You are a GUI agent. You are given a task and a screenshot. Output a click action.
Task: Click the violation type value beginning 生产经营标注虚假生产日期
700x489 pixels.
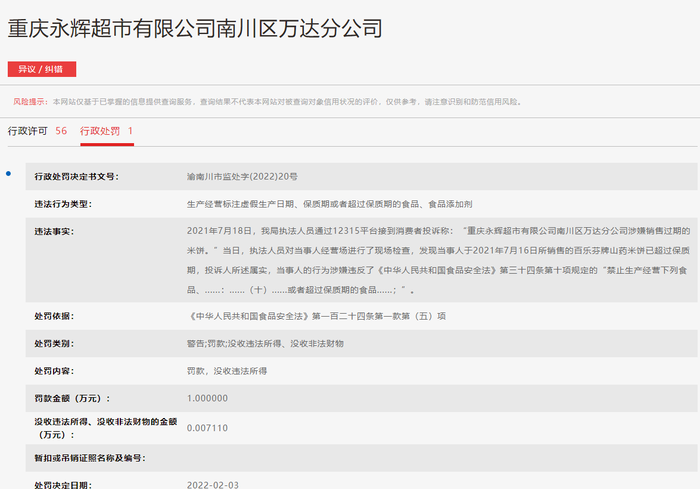(329, 204)
